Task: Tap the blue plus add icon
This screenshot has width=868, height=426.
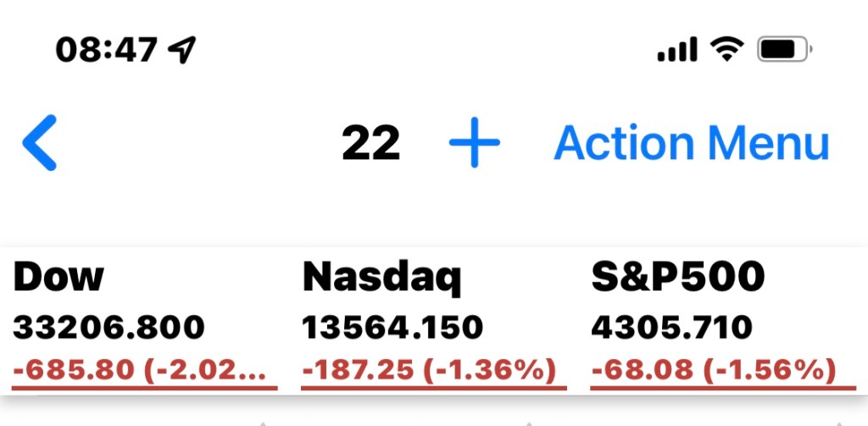Action: (x=475, y=142)
